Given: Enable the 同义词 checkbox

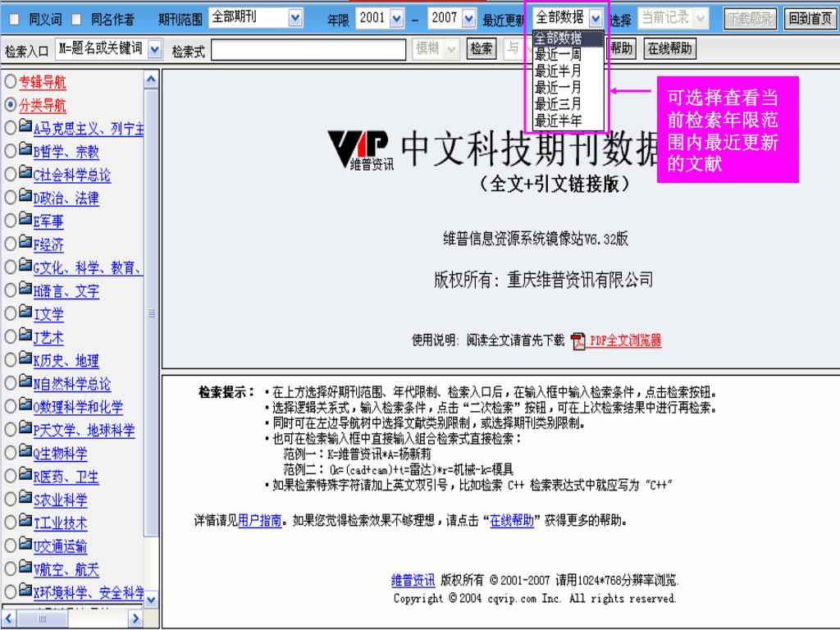Looking at the screenshot, I should click(x=15, y=20).
